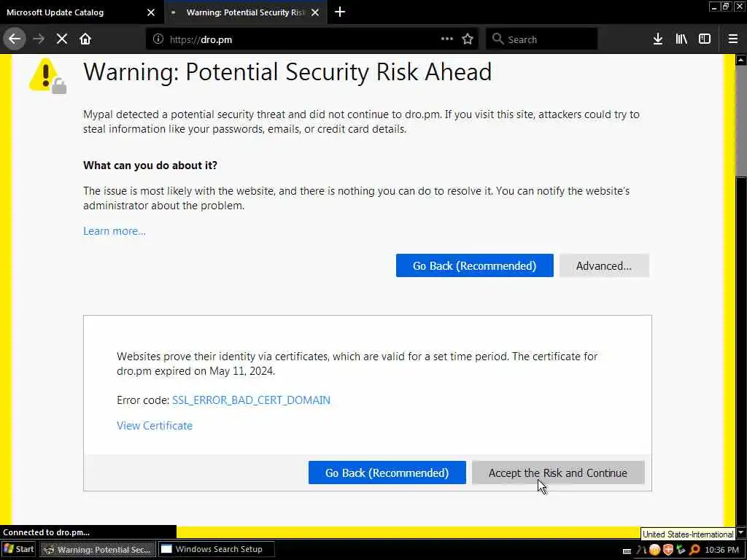
Task: Click the 10:36 PM taskbar clock
Action: pos(721,550)
